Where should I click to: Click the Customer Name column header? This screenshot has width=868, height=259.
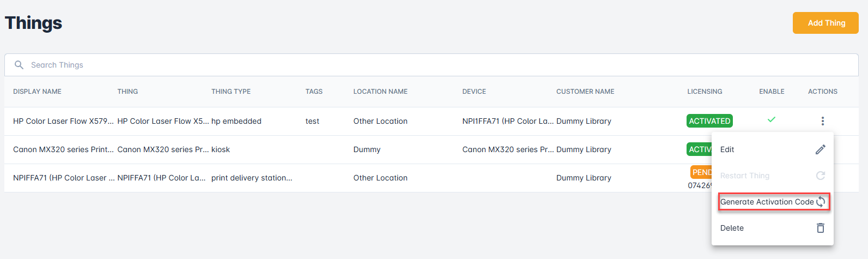click(585, 92)
